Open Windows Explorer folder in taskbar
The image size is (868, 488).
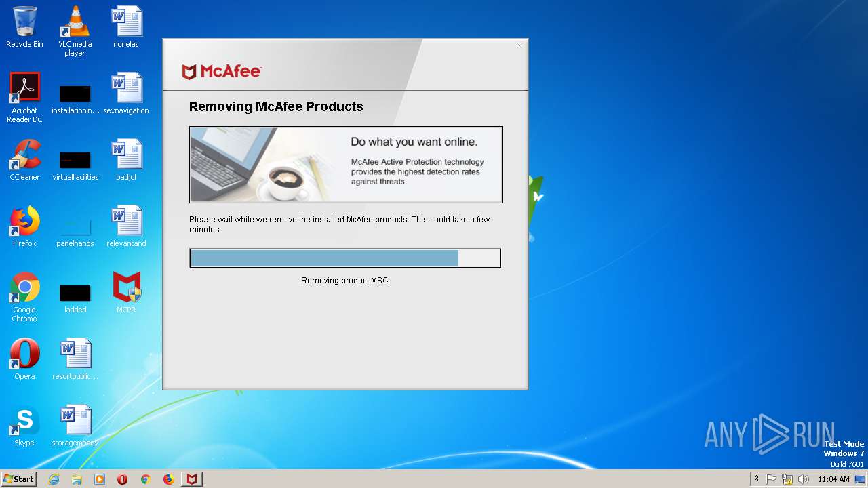[x=77, y=479]
